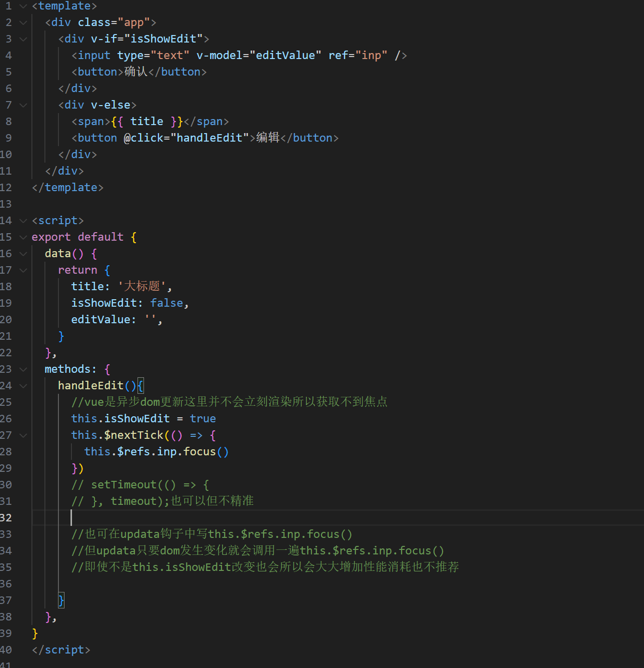Image resolution: width=644 pixels, height=668 pixels.
Task: Collapse the div class="app" fold chevron
Action: pos(23,23)
